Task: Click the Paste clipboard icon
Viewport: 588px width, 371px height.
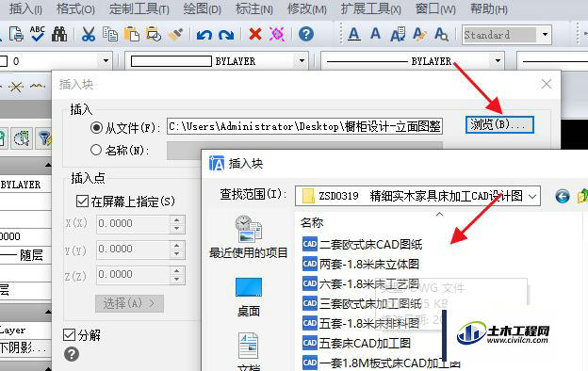Action: [x=131, y=34]
